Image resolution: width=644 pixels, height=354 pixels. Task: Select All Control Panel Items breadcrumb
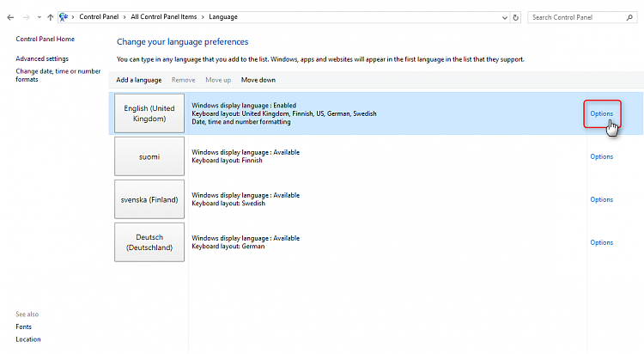pos(163,17)
